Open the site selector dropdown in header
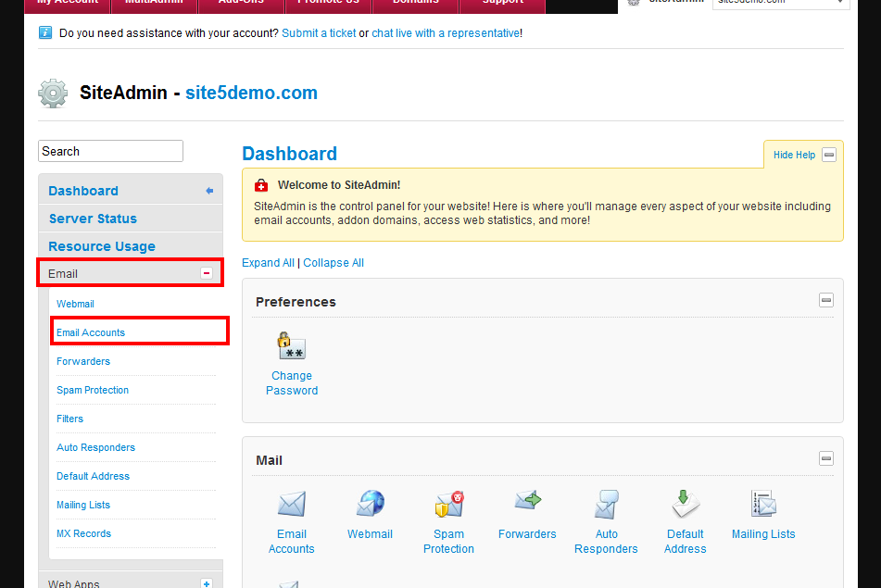The image size is (881, 588). (x=780, y=3)
